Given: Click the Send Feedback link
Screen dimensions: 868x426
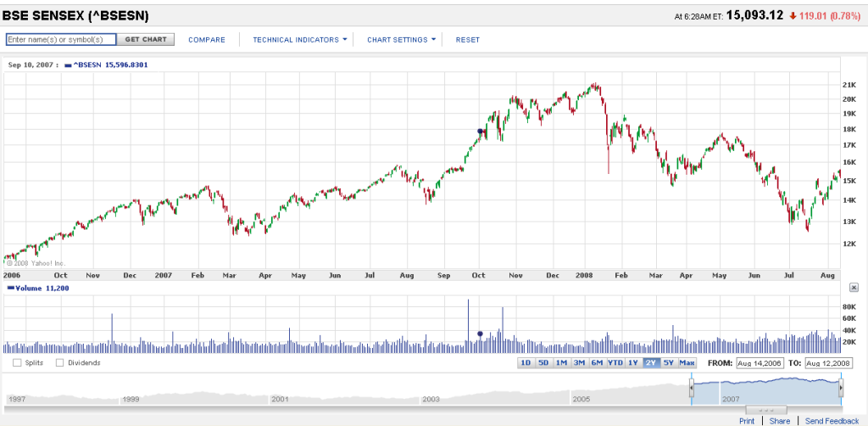Looking at the screenshot, I should coord(832,421).
